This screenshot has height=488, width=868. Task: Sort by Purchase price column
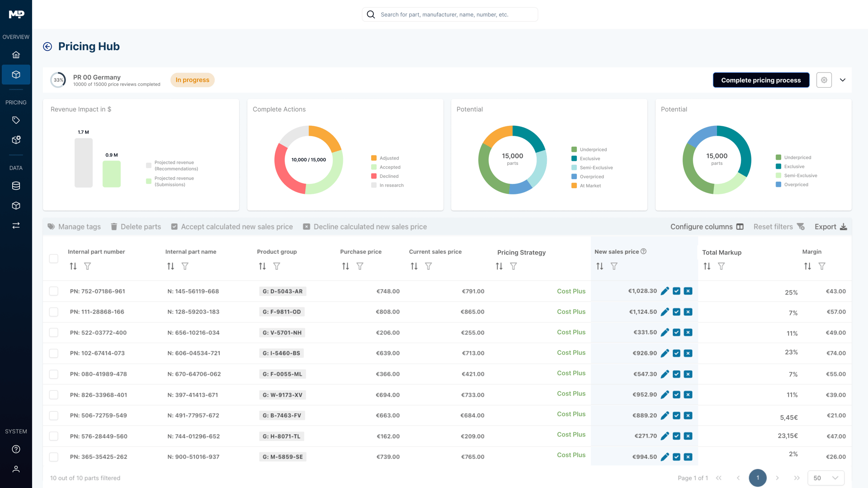point(345,266)
